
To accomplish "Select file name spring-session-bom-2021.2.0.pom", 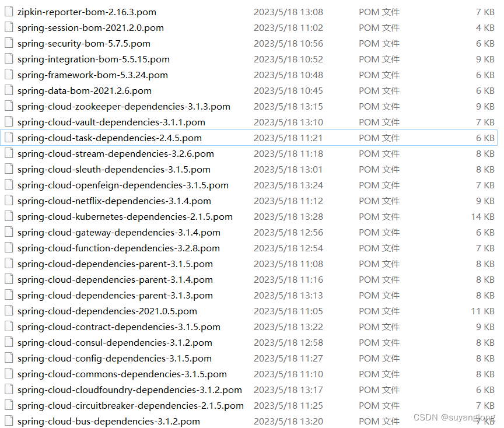I will pos(90,28).
